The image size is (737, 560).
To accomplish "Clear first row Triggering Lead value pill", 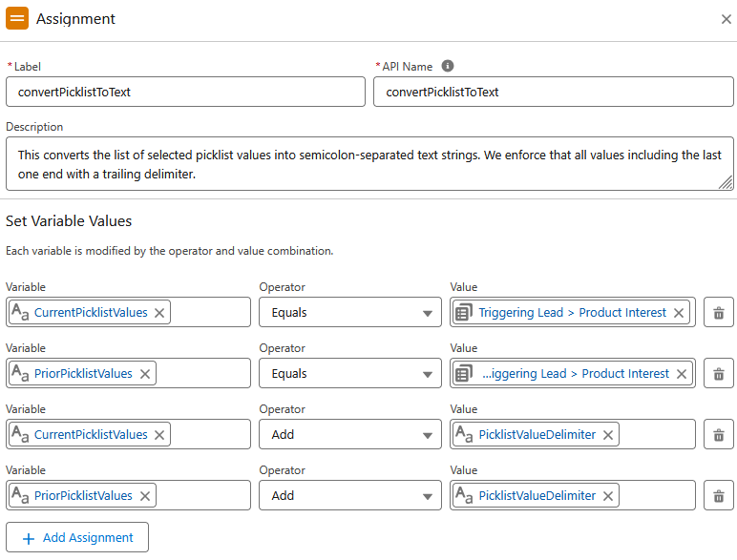I will [x=678, y=313].
